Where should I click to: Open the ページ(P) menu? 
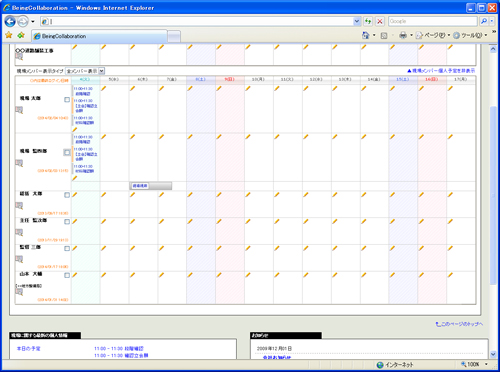[433, 35]
